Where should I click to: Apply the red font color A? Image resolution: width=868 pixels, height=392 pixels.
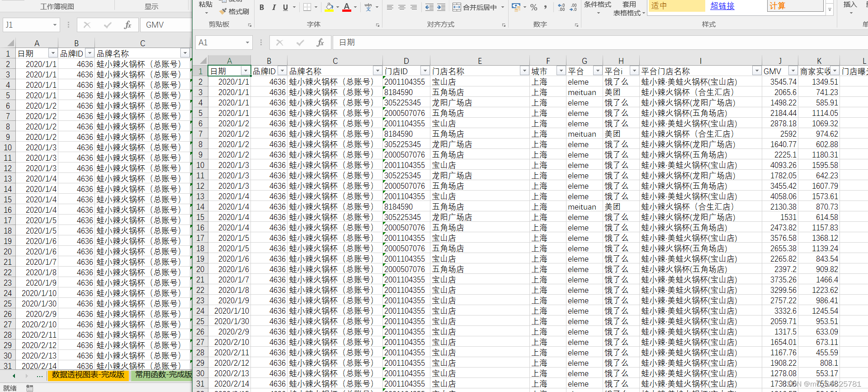[347, 7]
